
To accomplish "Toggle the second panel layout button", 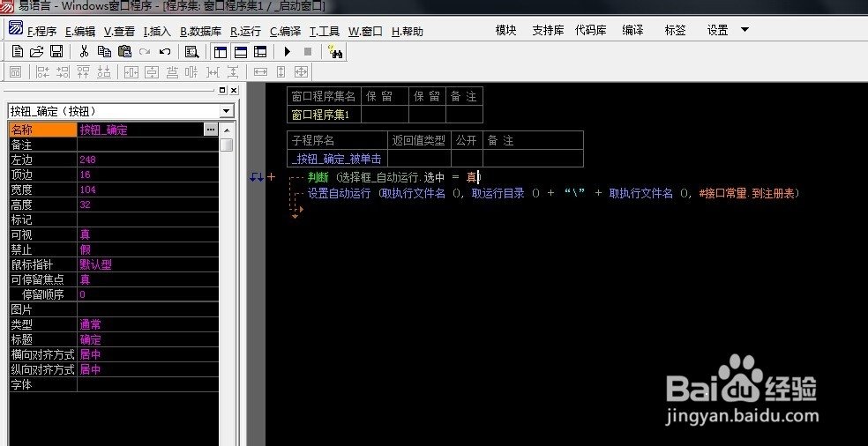I will tap(241, 52).
